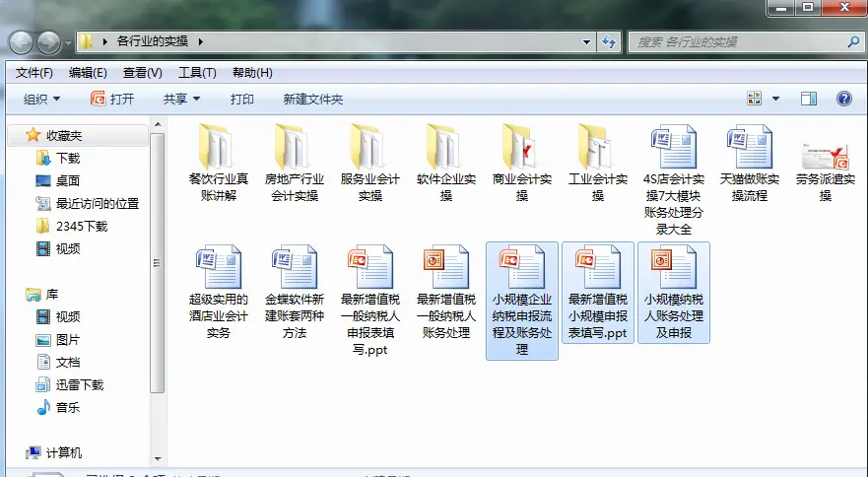Click the navigation pane scrollbar thumb

tap(158, 262)
